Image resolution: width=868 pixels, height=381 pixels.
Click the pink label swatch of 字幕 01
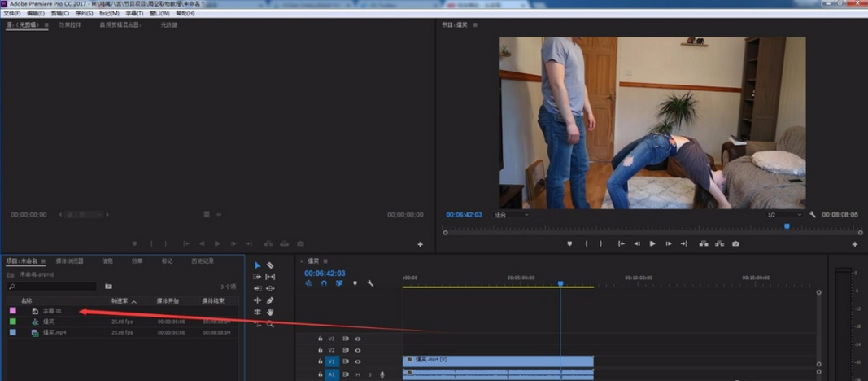12,311
